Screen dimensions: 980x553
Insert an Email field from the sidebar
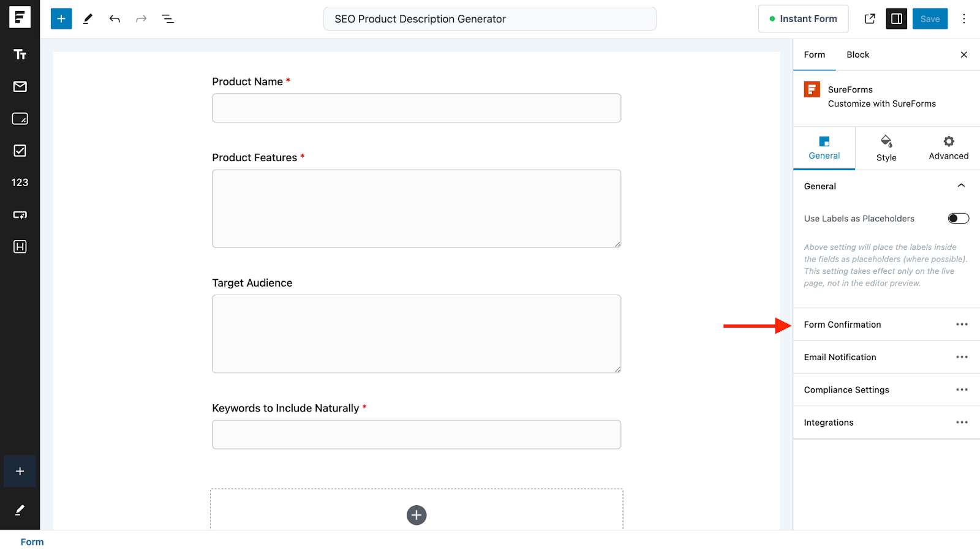(x=20, y=86)
